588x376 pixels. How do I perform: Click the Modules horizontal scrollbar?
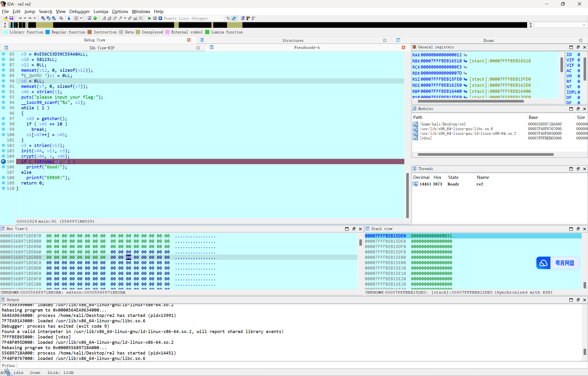[485, 155]
